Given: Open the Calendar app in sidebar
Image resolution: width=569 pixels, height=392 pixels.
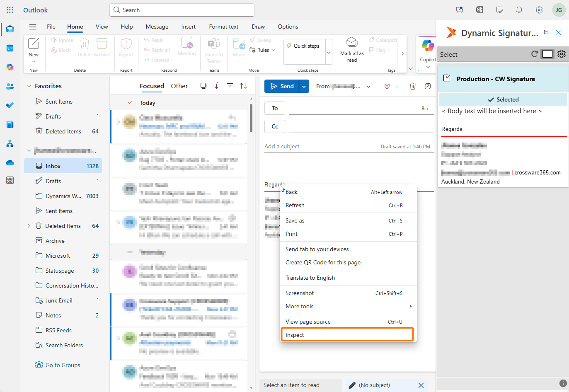Looking at the screenshot, I should [10, 48].
